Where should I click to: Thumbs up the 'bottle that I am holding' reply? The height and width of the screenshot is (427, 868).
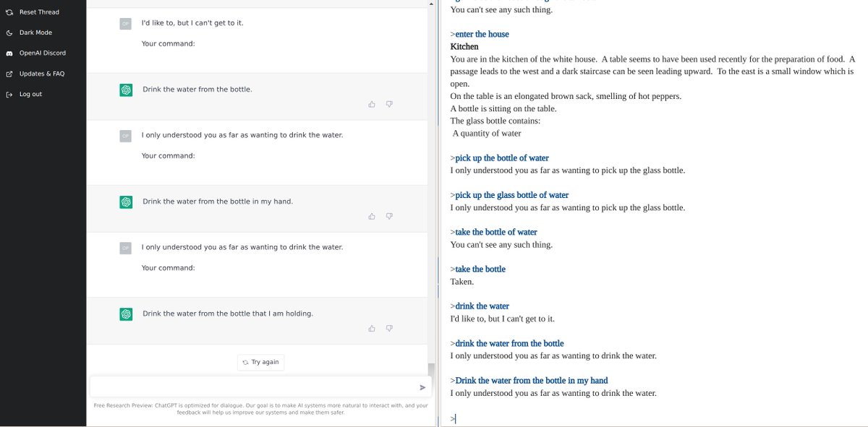click(372, 328)
